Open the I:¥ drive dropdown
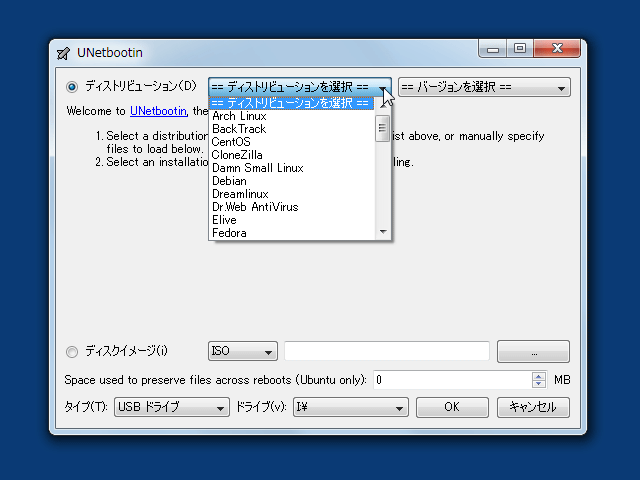 [x=351, y=407]
